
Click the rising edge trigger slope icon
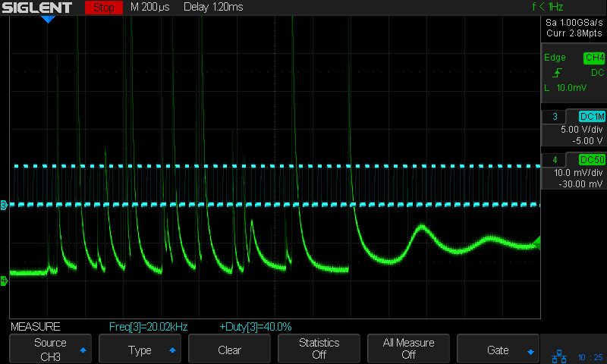point(558,73)
